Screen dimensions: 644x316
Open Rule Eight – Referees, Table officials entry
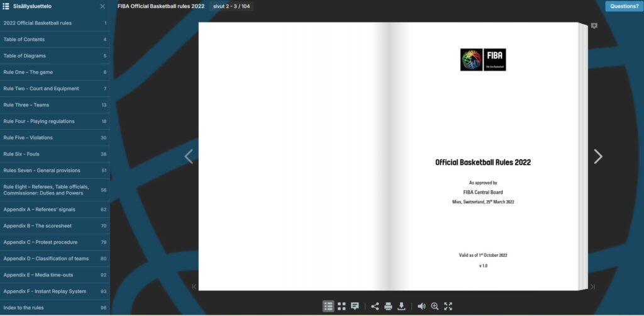click(x=55, y=190)
